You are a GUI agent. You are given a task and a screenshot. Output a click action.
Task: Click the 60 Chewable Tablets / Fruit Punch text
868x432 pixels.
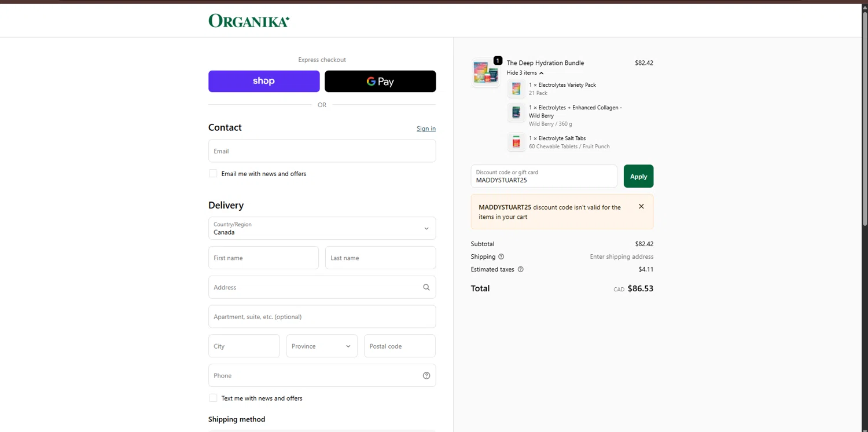(x=569, y=147)
